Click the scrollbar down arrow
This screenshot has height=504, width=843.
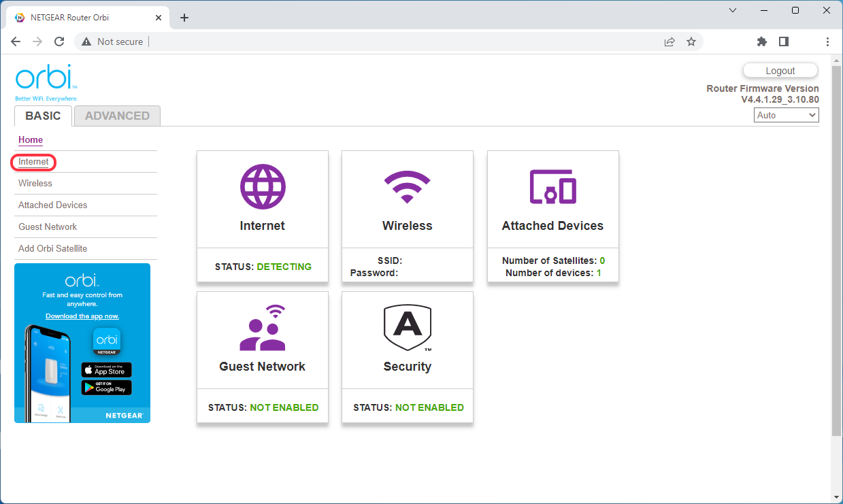pyautogui.click(x=836, y=497)
